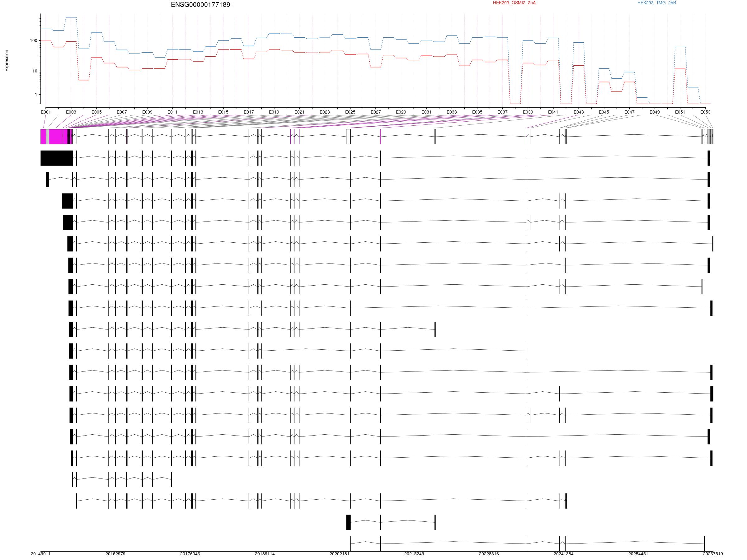This screenshot has height=560, width=747.
Task: Click exon label E027
Action: point(376,112)
